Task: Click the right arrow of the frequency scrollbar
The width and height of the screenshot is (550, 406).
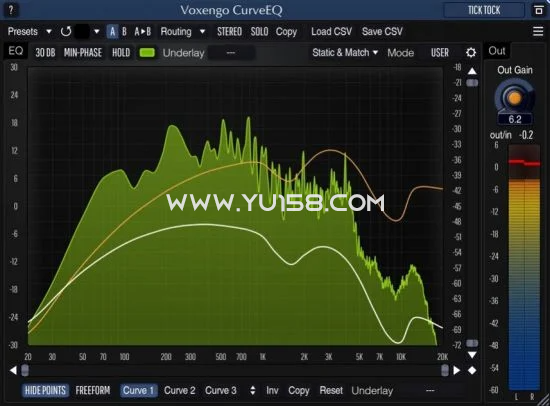Action: pos(457,370)
